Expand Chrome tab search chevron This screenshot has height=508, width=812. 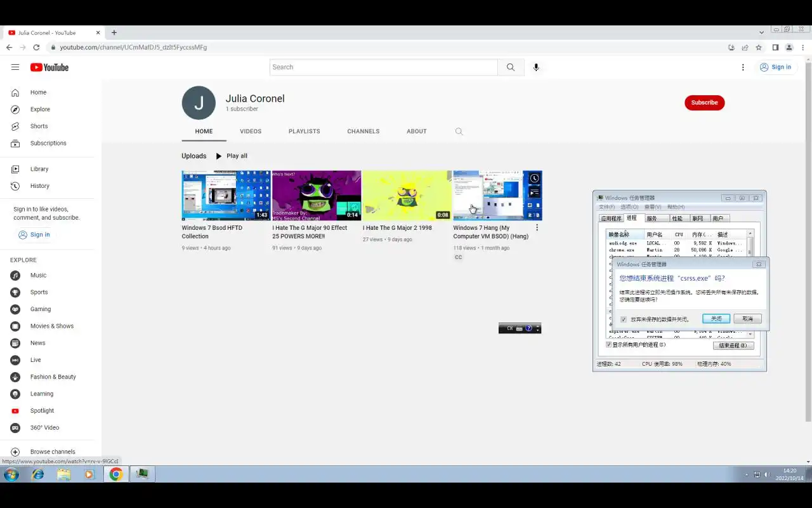[x=762, y=32]
